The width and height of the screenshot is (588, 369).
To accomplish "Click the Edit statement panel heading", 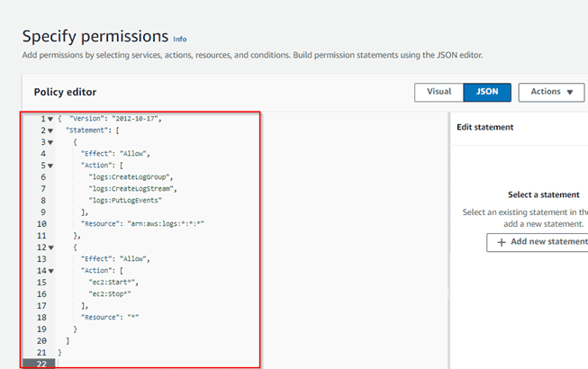I will coord(484,128).
